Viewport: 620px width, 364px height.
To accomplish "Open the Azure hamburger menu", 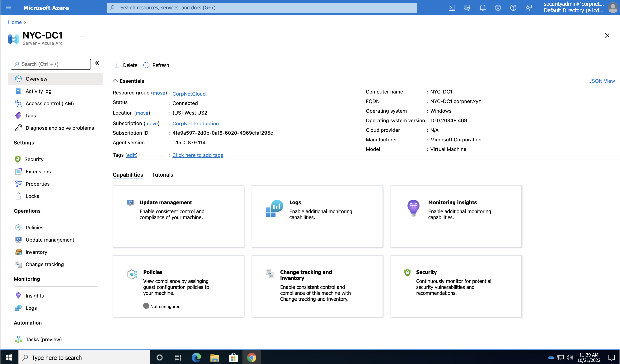I will 9,8.
